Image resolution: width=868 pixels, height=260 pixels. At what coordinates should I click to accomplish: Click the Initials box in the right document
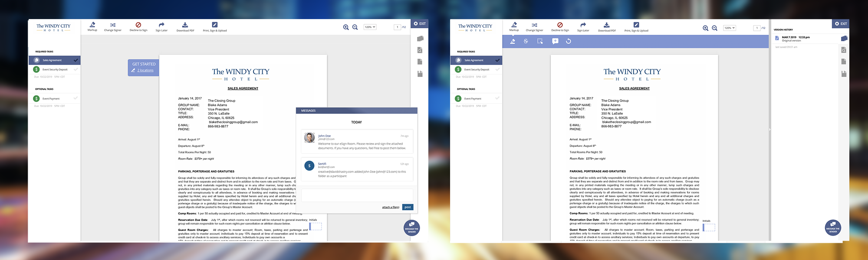coord(709,227)
